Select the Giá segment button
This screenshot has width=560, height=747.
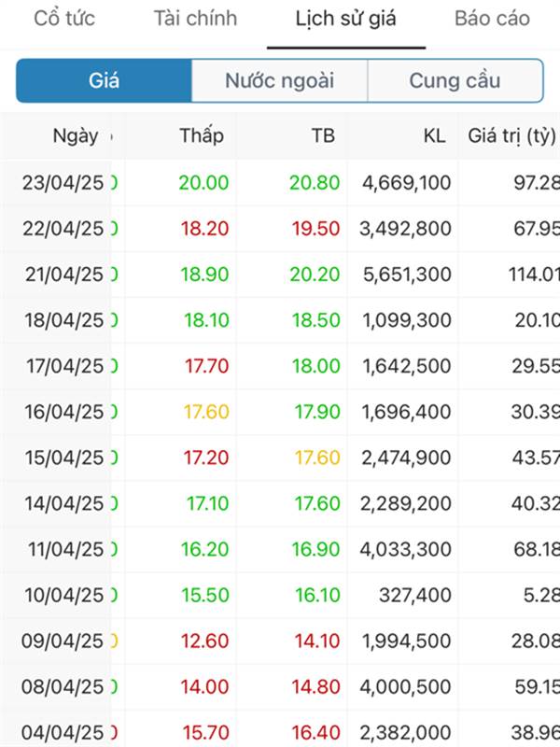(104, 80)
